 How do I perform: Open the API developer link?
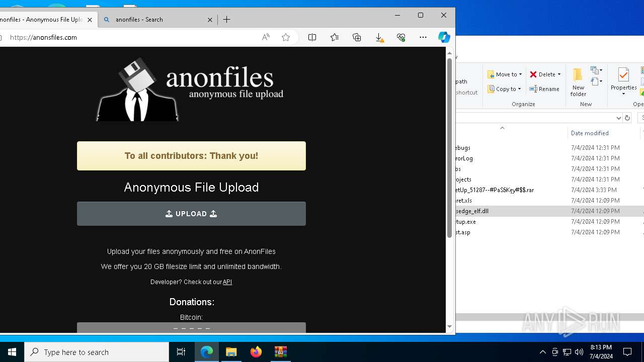tap(227, 282)
